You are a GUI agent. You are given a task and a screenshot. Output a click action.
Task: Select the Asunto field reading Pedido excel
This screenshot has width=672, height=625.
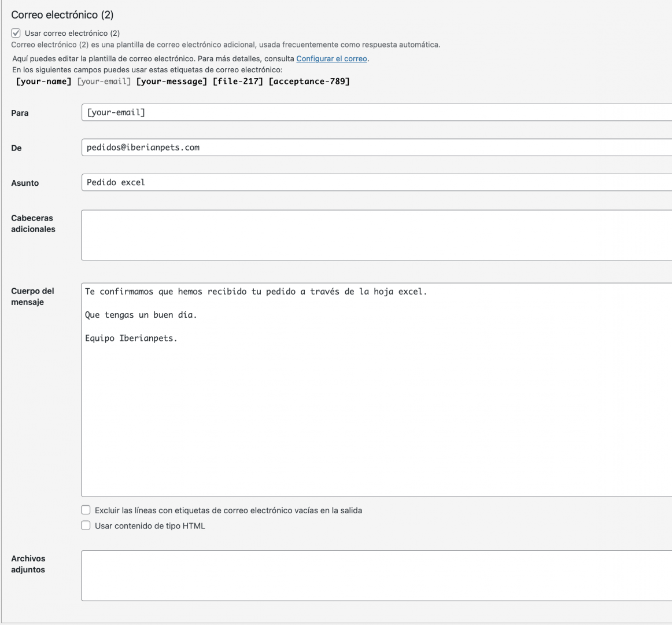click(x=376, y=182)
